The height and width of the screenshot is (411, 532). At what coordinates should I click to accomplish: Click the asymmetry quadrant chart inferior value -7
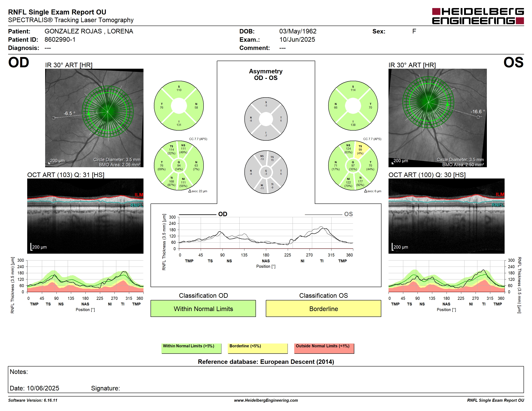[266, 136]
